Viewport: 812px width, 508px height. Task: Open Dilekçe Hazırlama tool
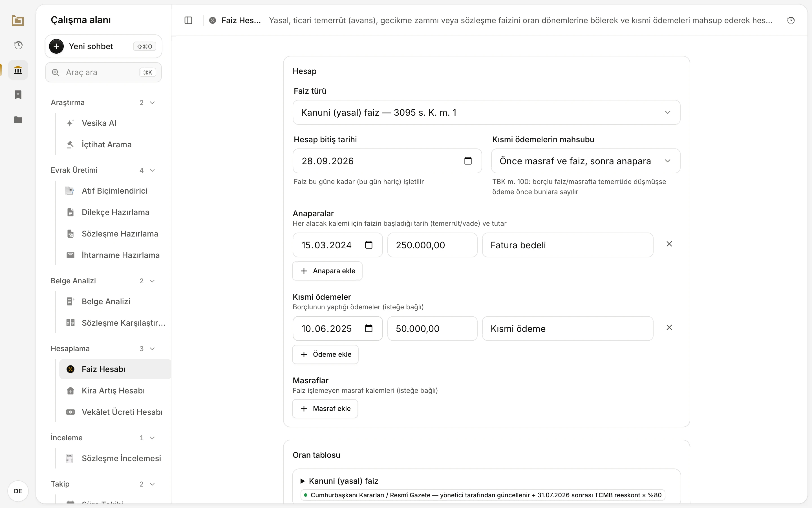coord(115,212)
